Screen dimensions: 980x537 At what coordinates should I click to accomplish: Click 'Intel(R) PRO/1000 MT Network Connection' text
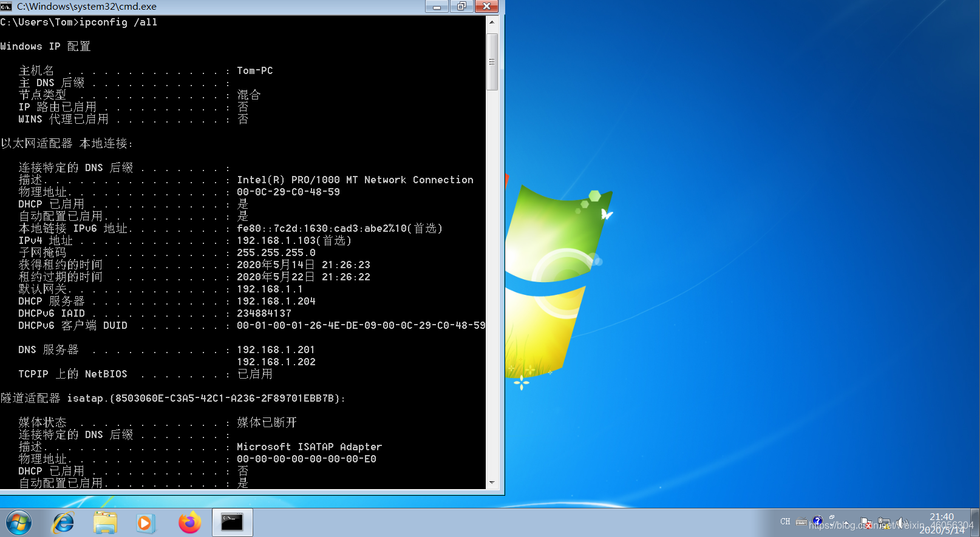coord(355,180)
